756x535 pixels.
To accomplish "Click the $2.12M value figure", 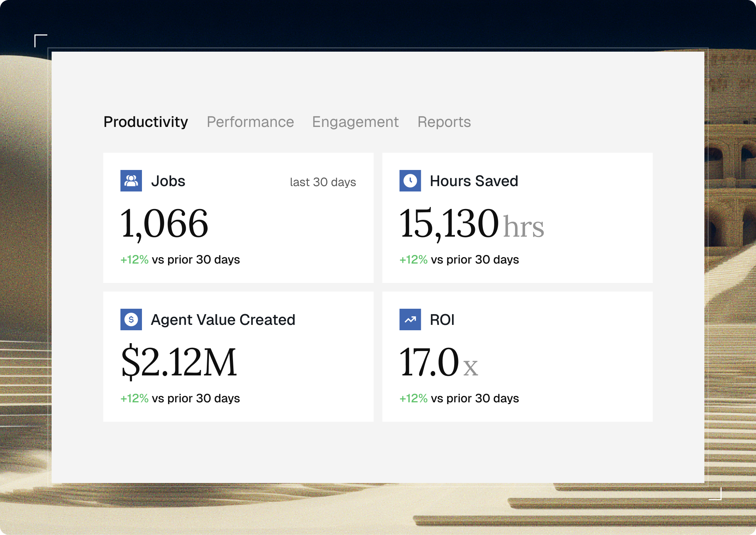I will [x=179, y=362].
